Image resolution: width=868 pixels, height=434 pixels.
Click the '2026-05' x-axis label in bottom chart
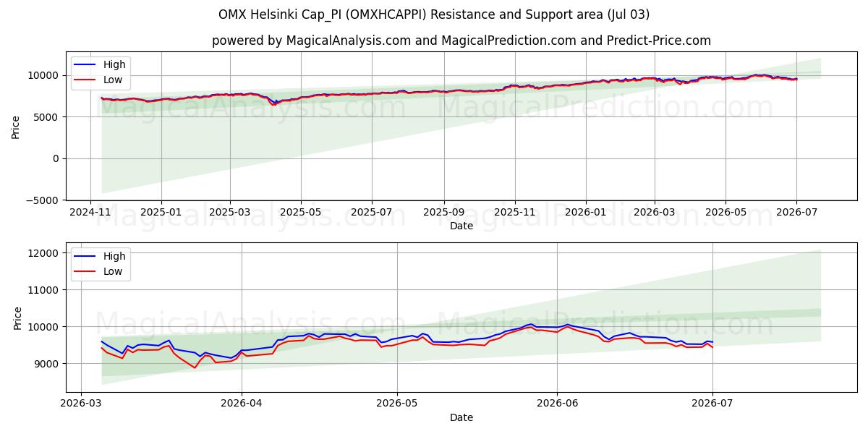[x=397, y=404]
